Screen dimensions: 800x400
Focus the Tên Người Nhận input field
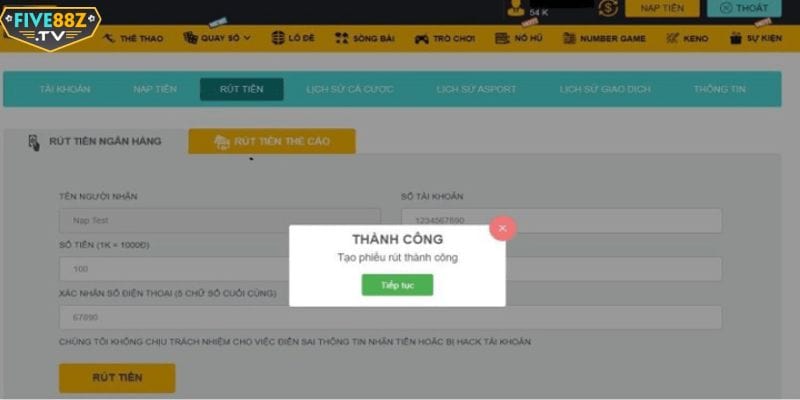[x=220, y=220]
